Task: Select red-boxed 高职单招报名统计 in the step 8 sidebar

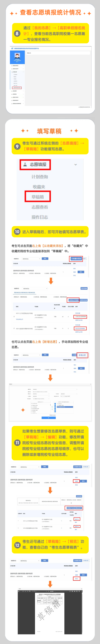Action: (x=17, y=88)
